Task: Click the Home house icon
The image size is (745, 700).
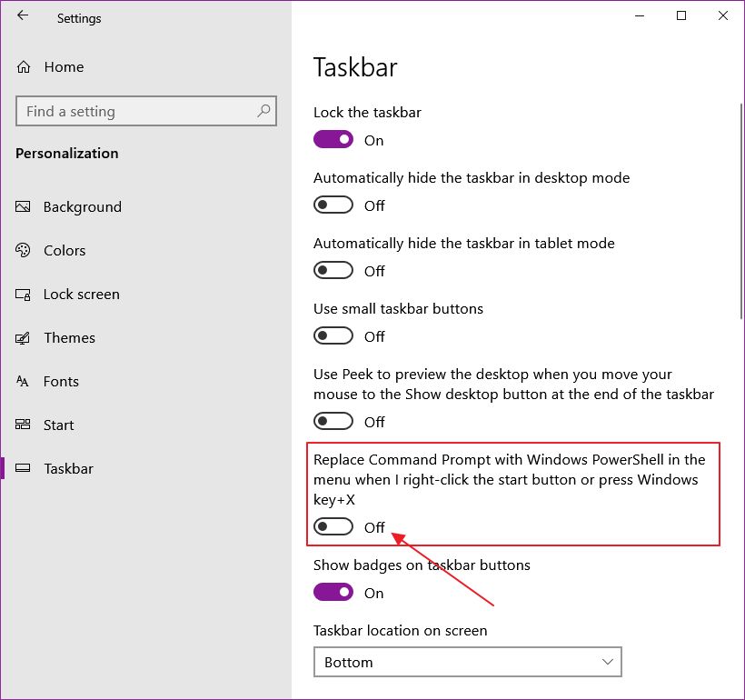Action: pyautogui.click(x=24, y=66)
